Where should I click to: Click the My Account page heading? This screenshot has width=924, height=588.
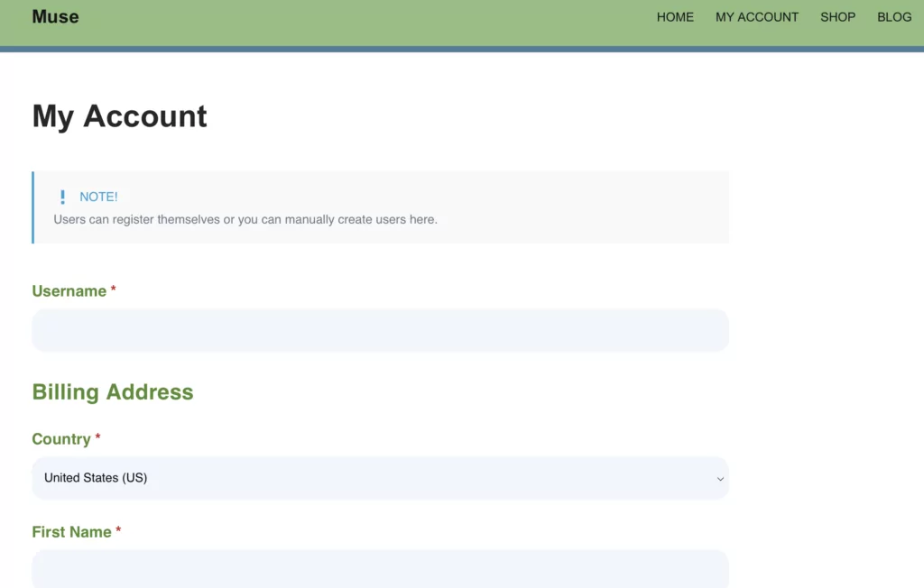click(x=119, y=116)
